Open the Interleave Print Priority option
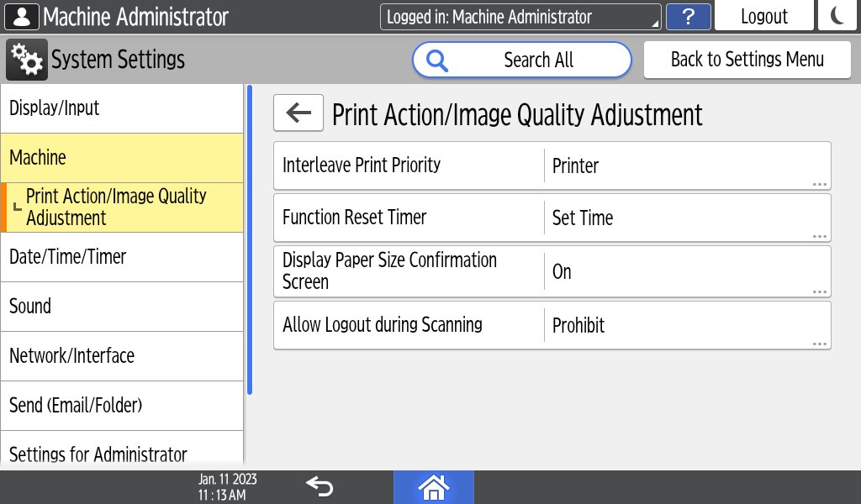Viewport: 861px width, 504px height. pos(552,165)
